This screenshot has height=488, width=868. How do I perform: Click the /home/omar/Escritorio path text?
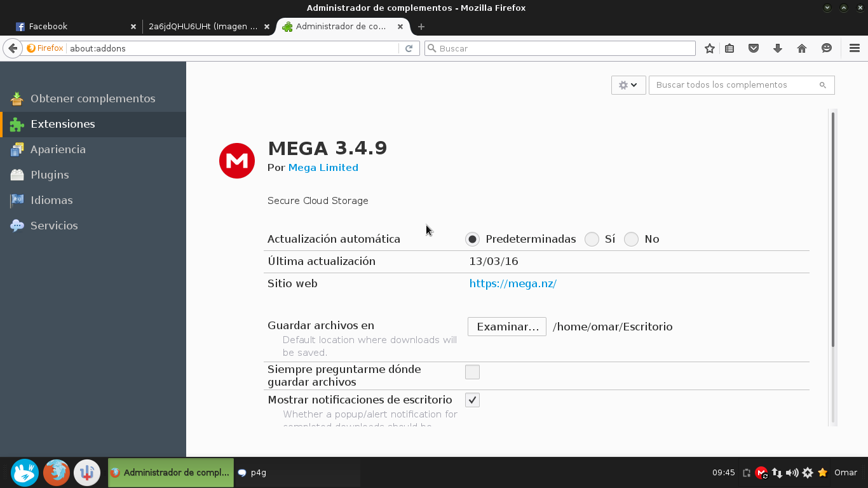click(613, 327)
